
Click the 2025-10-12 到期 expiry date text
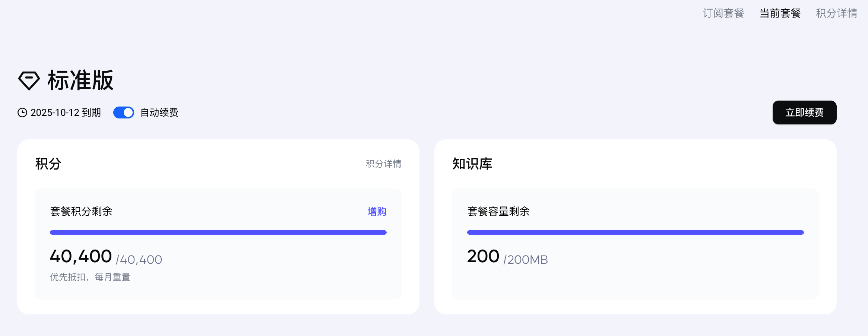(x=66, y=112)
